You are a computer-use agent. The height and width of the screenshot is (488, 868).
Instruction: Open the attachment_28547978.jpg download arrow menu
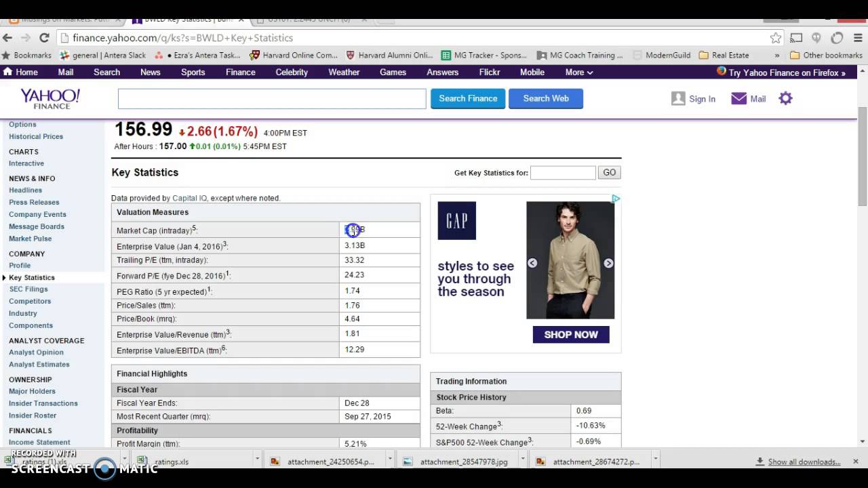(x=523, y=460)
